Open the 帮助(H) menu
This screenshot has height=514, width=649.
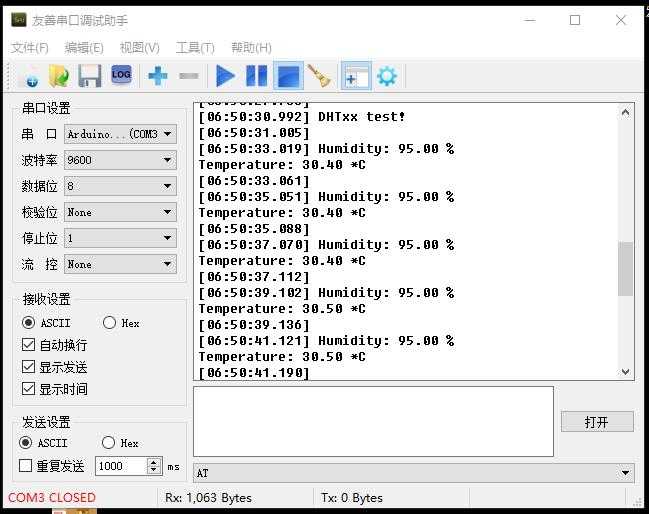[x=251, y=48]
